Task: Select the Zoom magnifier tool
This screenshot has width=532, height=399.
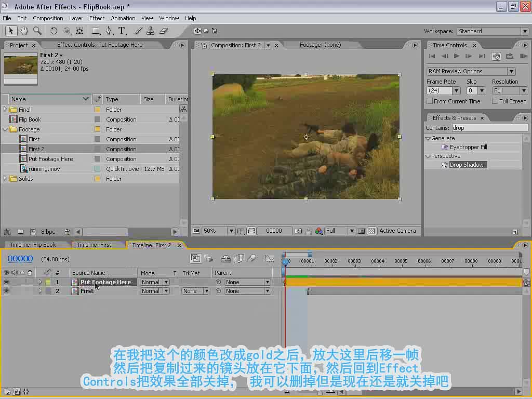Action: tap(37, 31)
